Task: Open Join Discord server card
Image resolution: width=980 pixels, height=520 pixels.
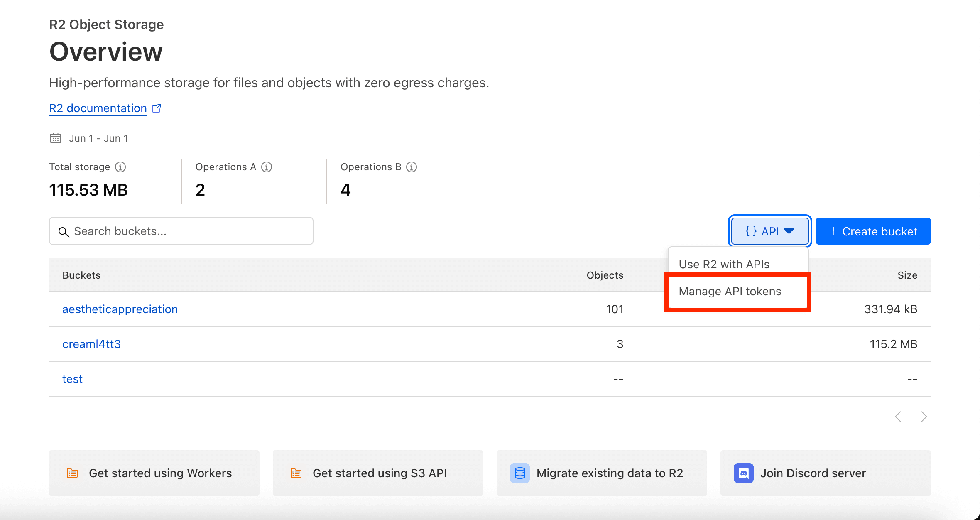Action: point(826,473)
